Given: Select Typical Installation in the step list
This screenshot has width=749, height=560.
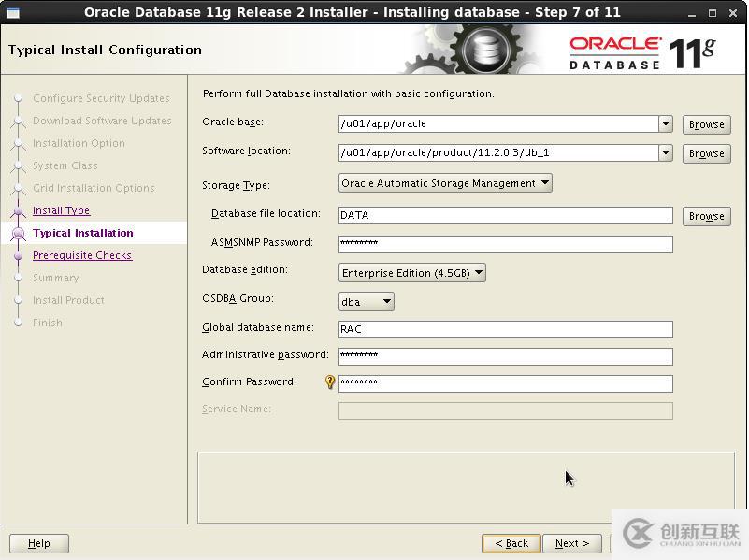Looking at the screenshot, I should pyautogui.click(x=82, y=233).
